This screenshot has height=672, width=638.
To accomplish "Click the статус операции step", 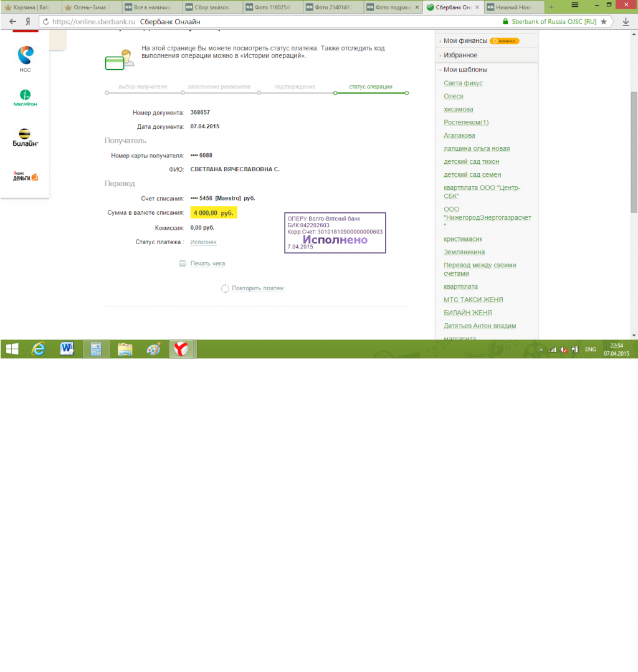I will [x=371, y=87].
